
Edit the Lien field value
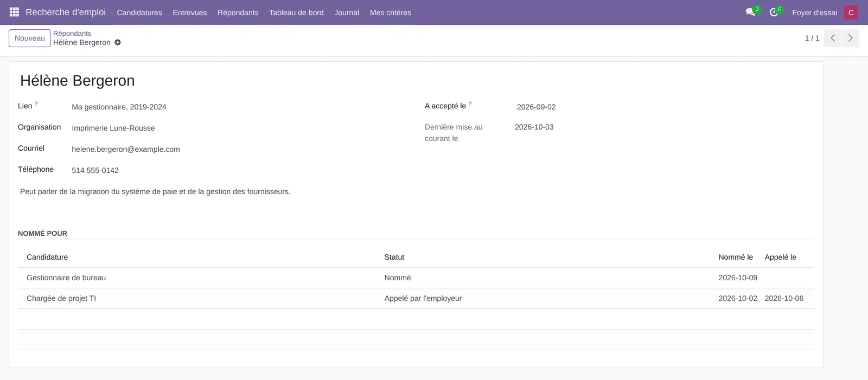click(x=239, y=107)
